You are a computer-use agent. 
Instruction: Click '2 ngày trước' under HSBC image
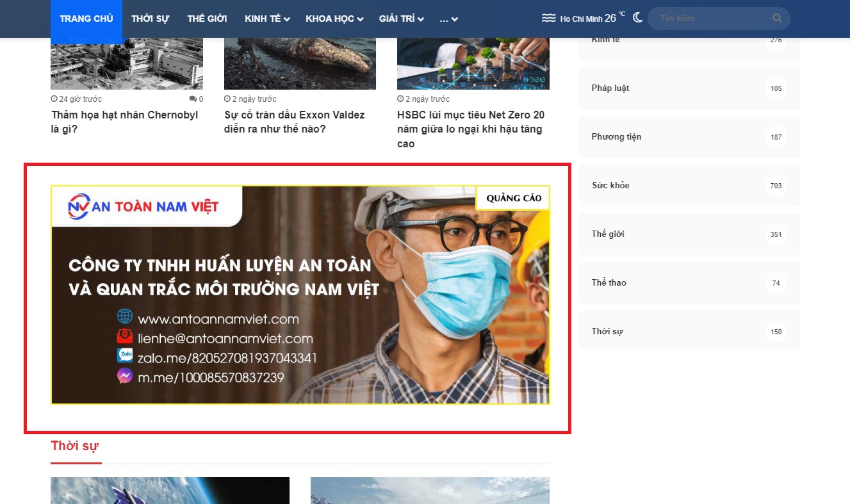click(x=423, y=99)
